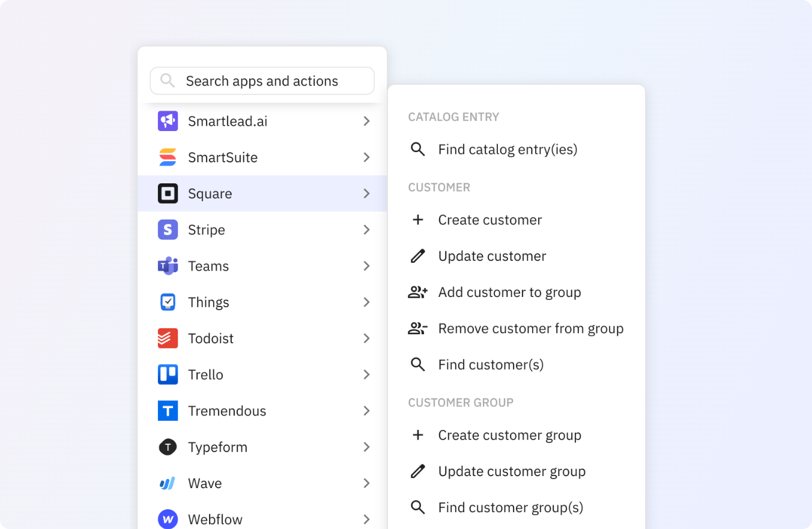Click the plus icon beside Create customer
Image resolution: width=812 pixels, height=529 pixels.
click(x=418, y=219)
